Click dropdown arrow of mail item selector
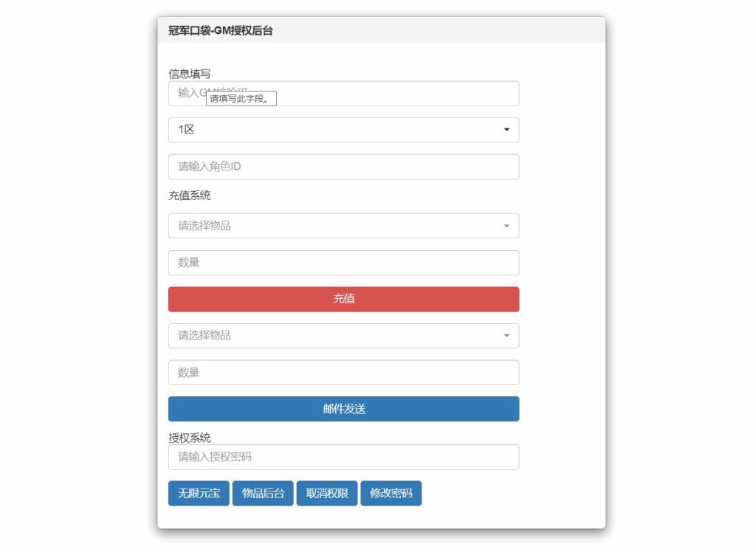This screenshot has width=756, height=552. click(x=506, y=336)
